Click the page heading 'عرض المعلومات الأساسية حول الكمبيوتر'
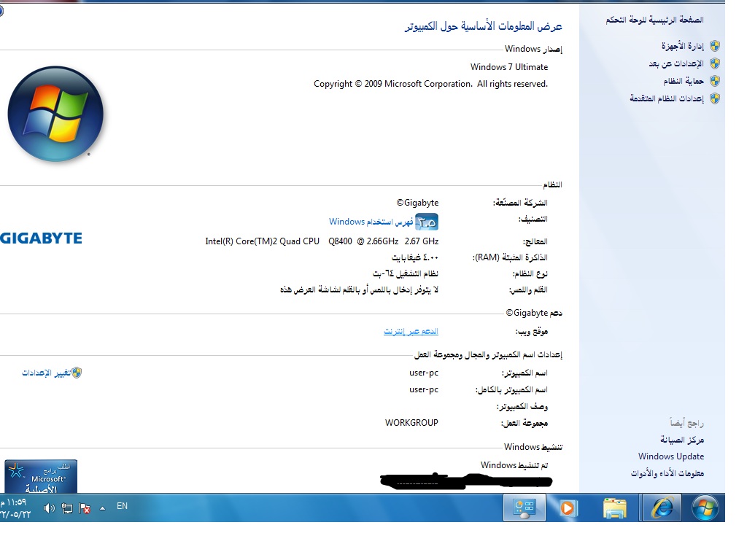This screenshot has width=747, height=560. [484, 26]
